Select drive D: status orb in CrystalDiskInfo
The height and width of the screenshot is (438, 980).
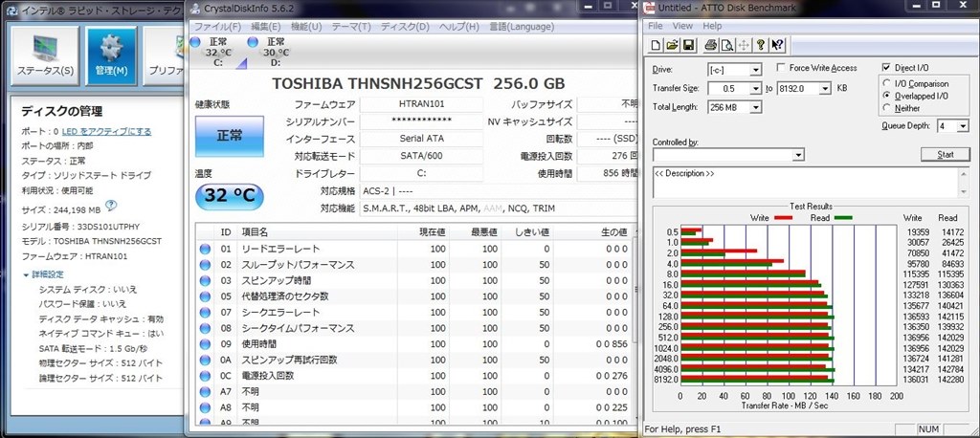pos(253,42)
